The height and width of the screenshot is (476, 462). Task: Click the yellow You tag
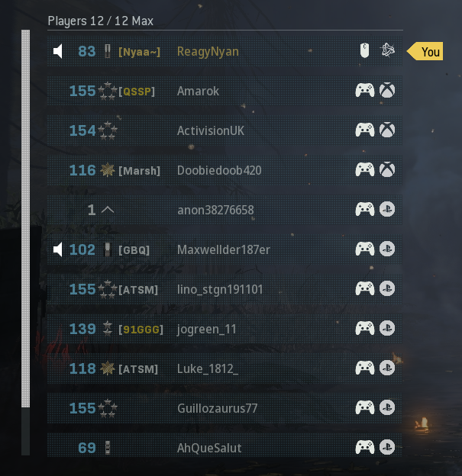pyautogui.click(x=425, y=51)
